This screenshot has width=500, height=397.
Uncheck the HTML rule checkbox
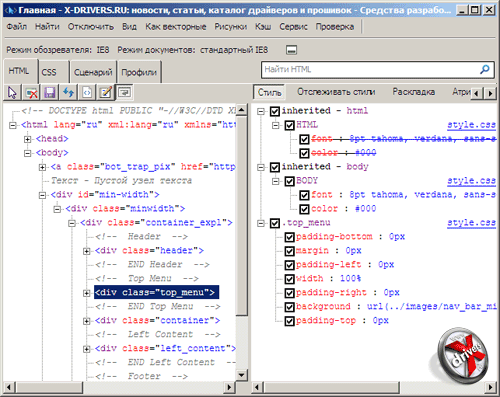tap(290, 125)
